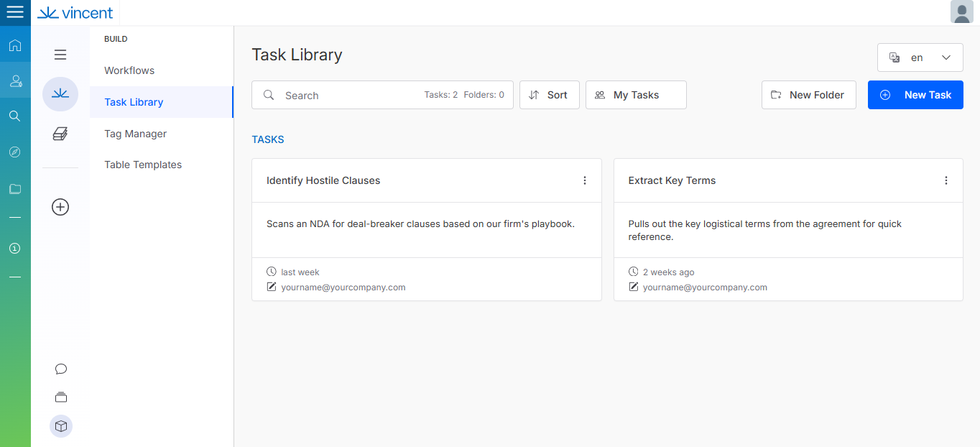
Task: Open Tag Manager from the Build menu
Action: click(135, 134)
